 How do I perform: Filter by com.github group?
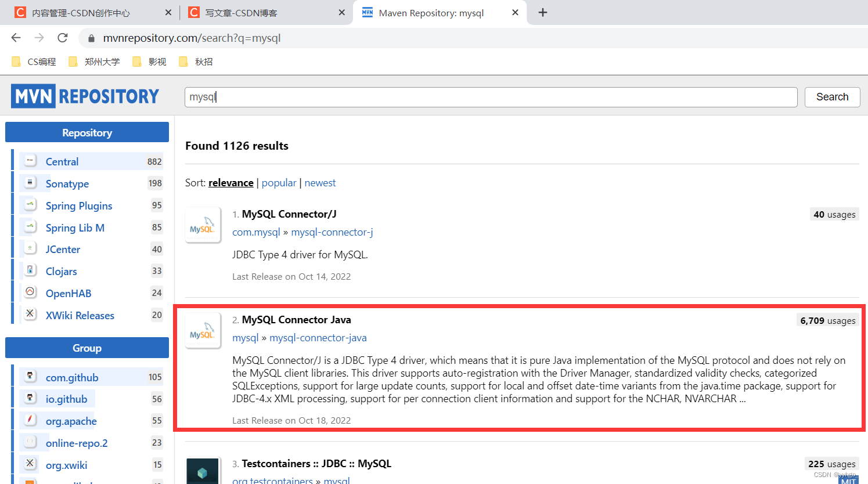pyautogui.click(x=72, y=378)
